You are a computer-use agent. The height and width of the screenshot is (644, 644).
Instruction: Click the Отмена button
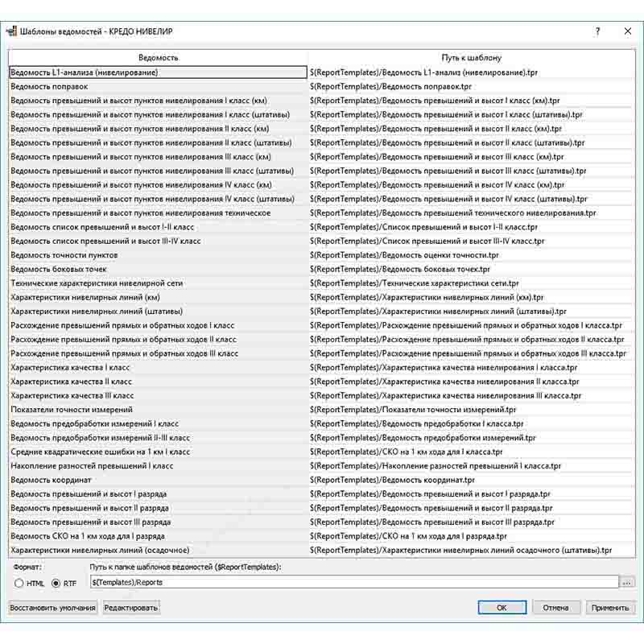click(x=555, y=608)
